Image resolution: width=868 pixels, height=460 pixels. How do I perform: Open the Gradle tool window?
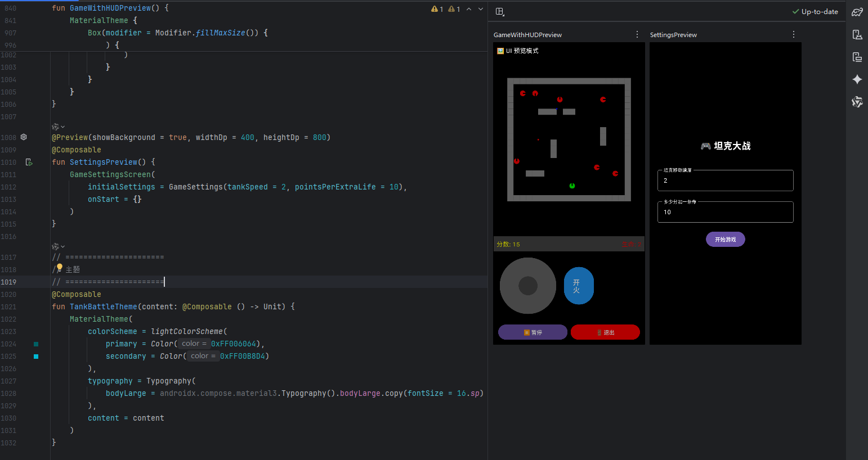click(x=857, y=12)
